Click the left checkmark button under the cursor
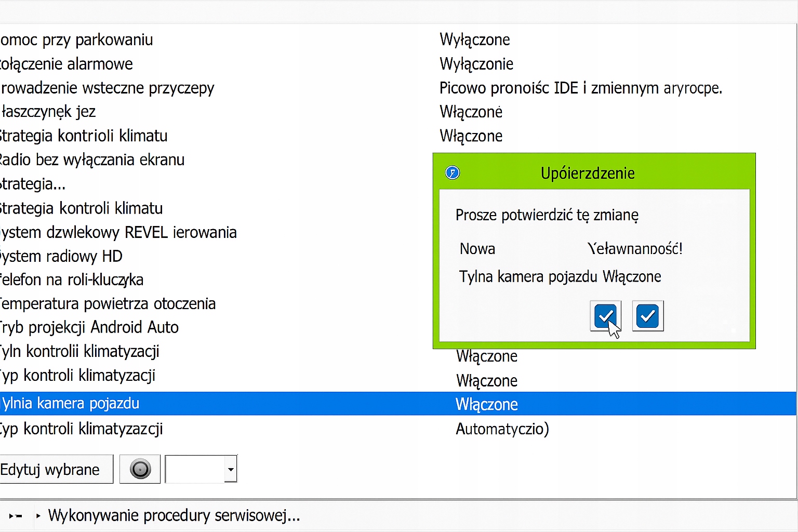Viewport: 798px width, 532px height. coord(605,315)
